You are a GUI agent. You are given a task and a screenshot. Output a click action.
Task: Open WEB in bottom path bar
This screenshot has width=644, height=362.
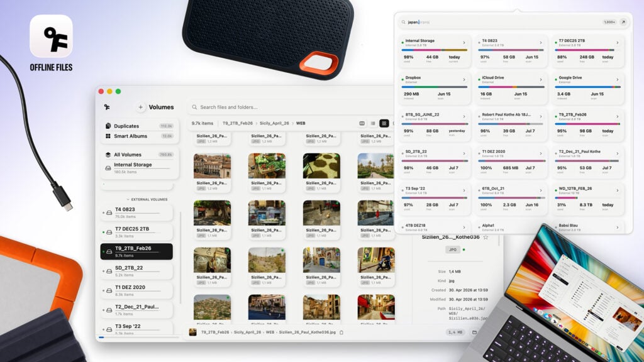pyautogui.click(x=270, y=332)
